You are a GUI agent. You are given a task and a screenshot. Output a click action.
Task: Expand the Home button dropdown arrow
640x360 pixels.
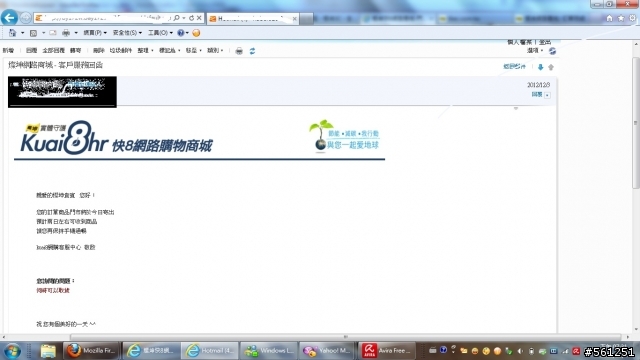pyautogui.click(x=22, y=33)
